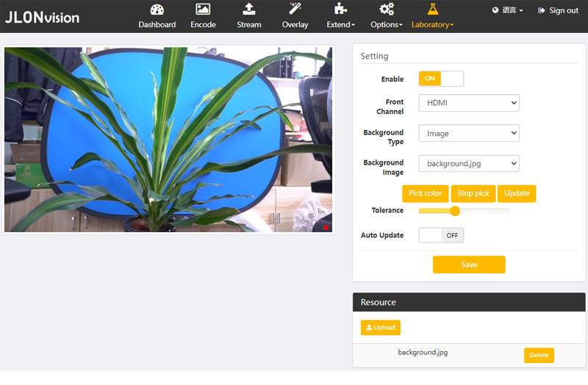Image resolution: width=588 pixels, height=385 pixels.
Task: Turn on the Auto Update switch
Action: (x=441, y=235)
